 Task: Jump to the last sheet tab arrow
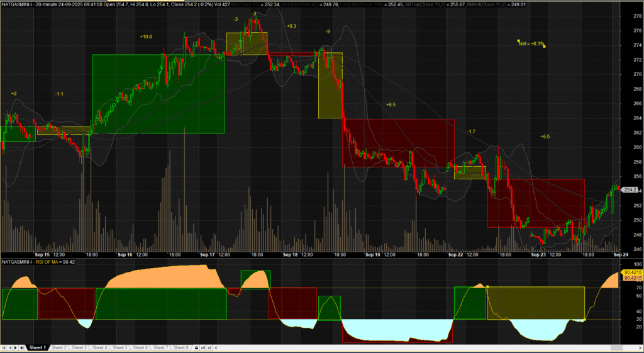[x=22, y=348]
